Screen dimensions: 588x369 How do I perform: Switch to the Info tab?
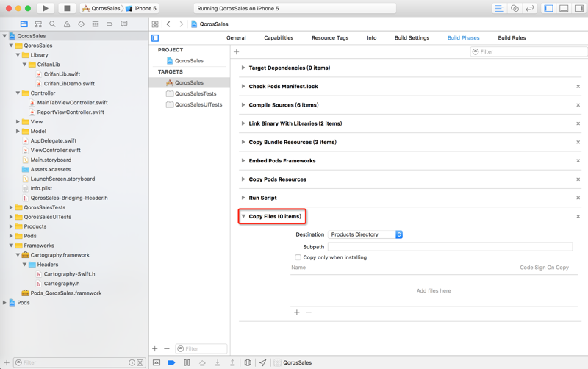point(372,38)
